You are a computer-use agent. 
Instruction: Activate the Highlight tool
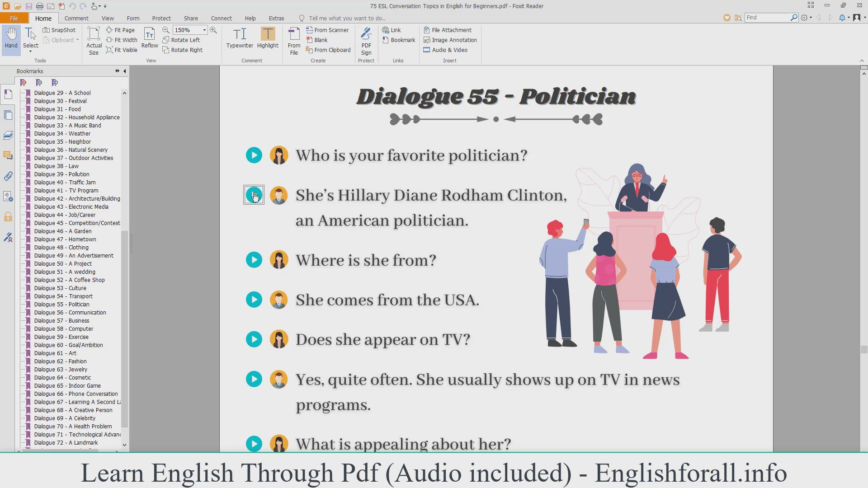pos(268,38)
